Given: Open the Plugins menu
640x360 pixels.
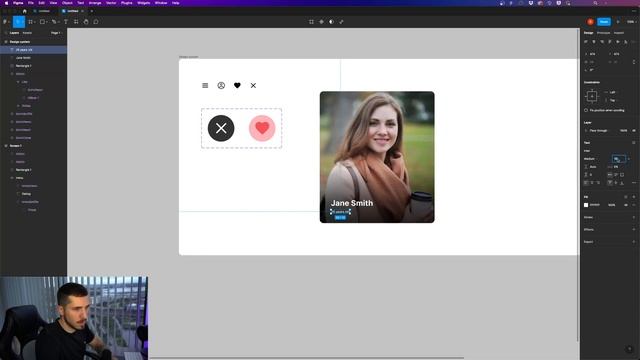Looking at the screenshot, I should [127, 3].
